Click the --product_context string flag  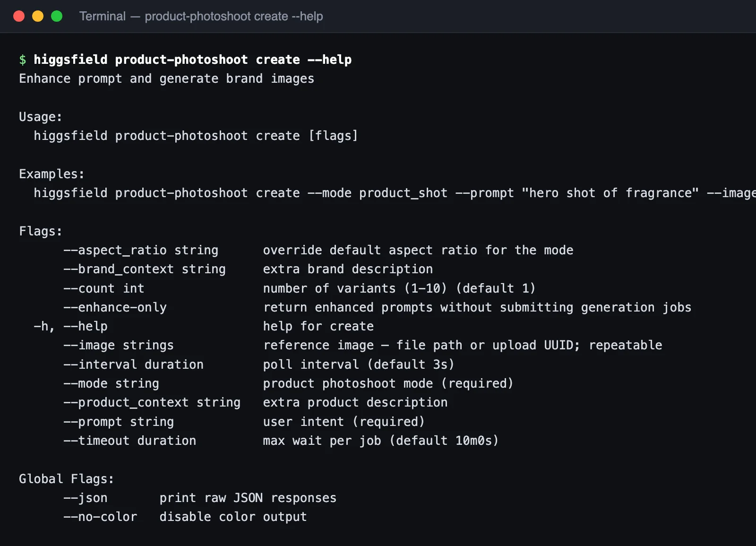(x=152, y=402)
